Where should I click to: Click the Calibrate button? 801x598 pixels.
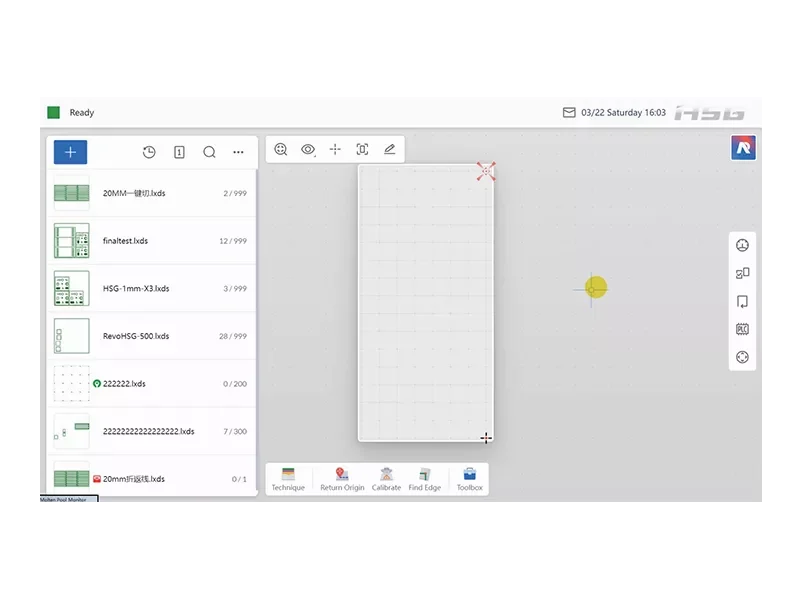(x=386, y=480)
